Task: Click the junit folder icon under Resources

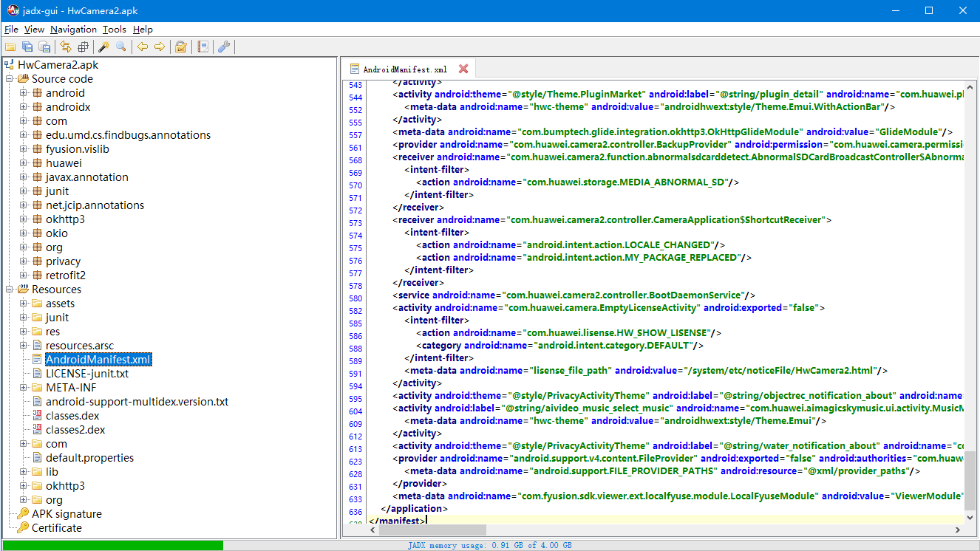Action: [x=38, y=318]
